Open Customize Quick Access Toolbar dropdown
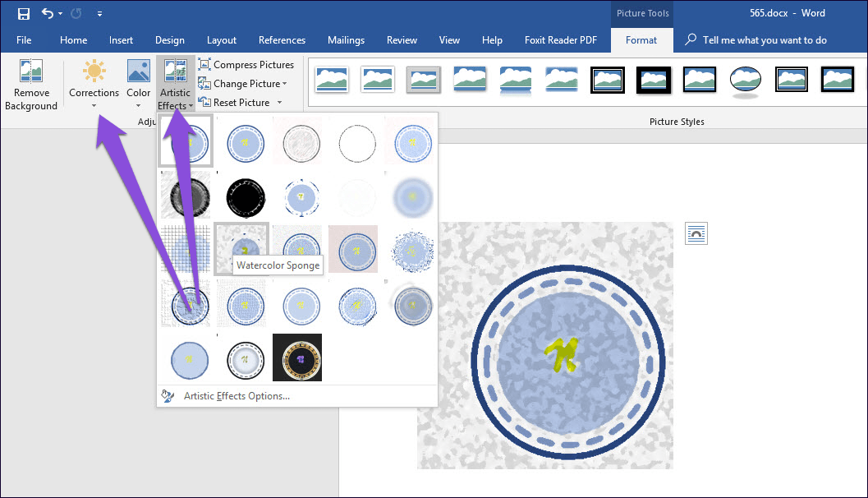Screen dimensions: 868x498 point(99,14)
